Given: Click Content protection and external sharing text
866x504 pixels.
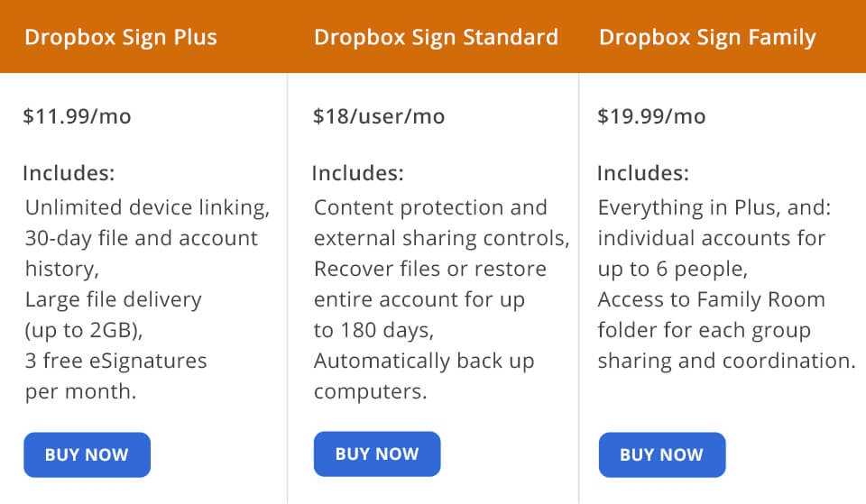Looking at the screenshot, I should coord(430,208).
